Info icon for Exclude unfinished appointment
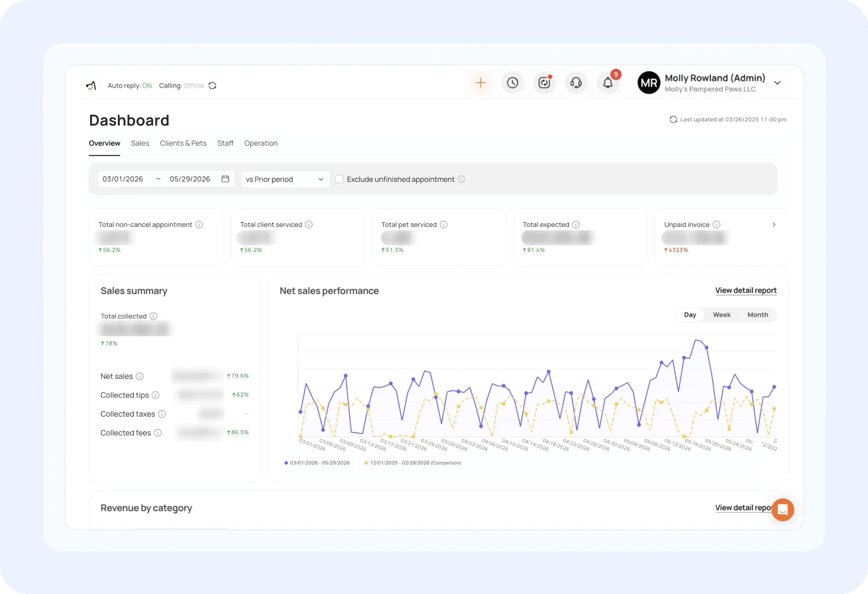This screenshot has height=594, width=868. point(461,179)
